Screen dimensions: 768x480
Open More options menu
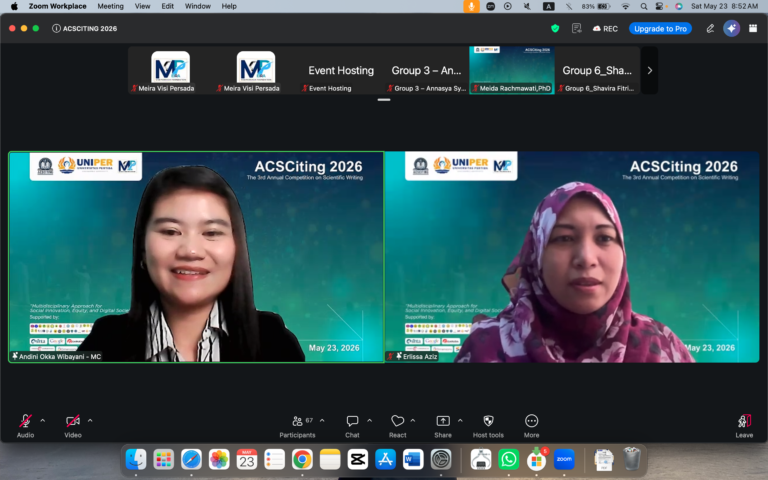click(x=531, y=425)
